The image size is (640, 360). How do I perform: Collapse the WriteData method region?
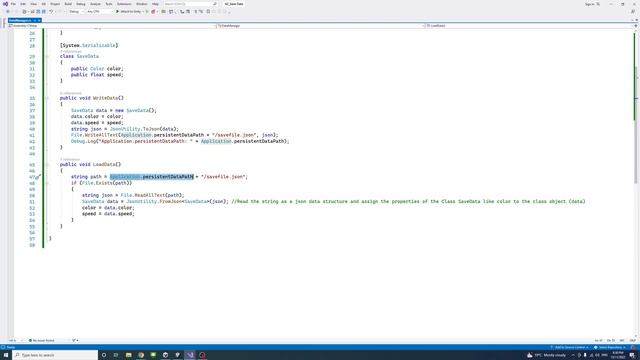pyautogui.click(x=47, y=98)
